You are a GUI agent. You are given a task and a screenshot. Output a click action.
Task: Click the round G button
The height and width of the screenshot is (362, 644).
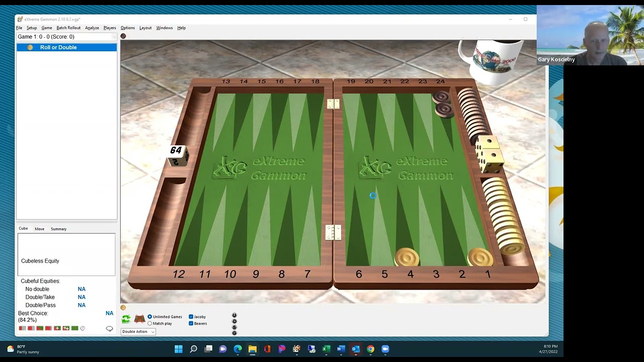tap(234, 333)
